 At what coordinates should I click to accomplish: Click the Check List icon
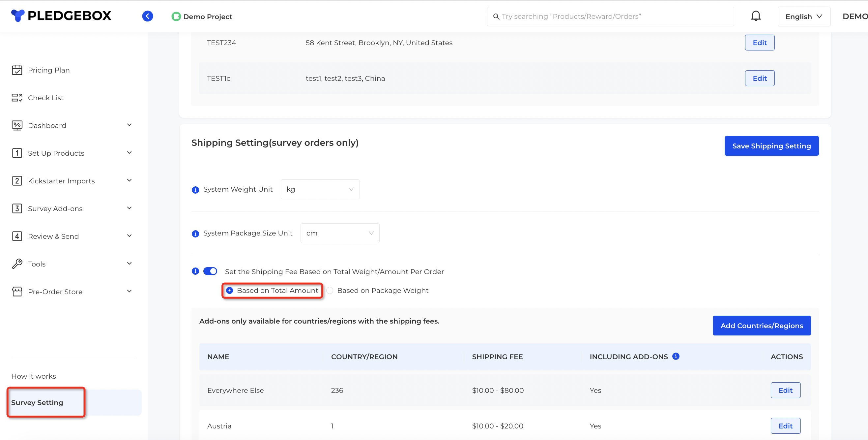(x=17, y=98)
